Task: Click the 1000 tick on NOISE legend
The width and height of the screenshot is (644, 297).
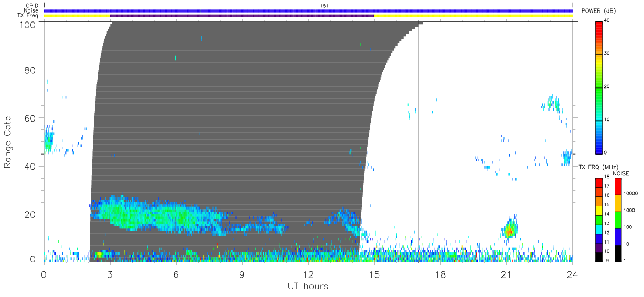Action: (x=629, y=210)
